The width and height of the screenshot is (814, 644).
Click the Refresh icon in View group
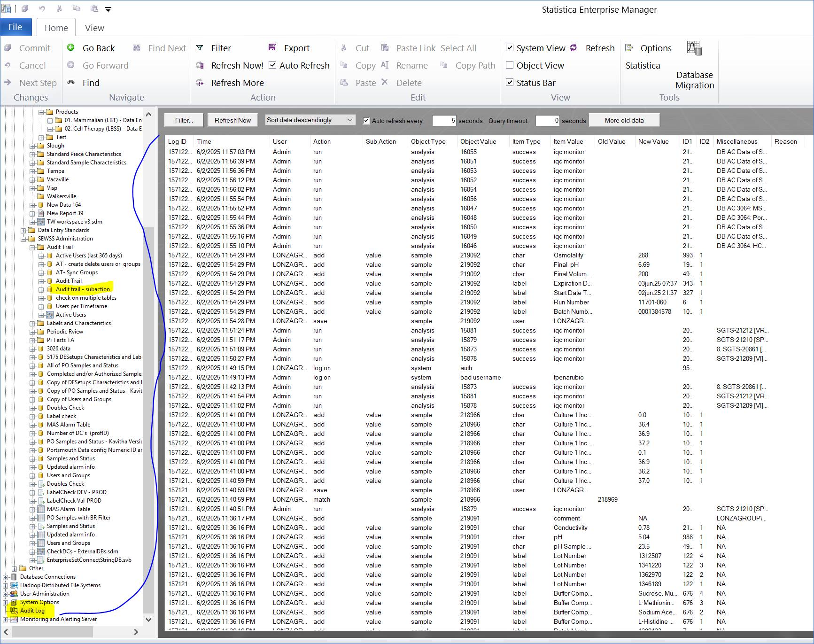pos(574,48)
